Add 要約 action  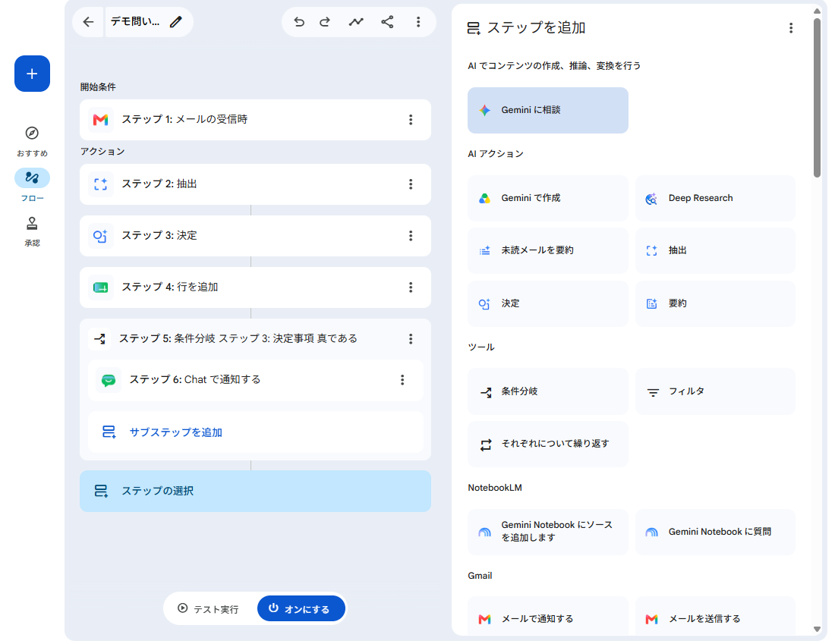tap(715, 303)
